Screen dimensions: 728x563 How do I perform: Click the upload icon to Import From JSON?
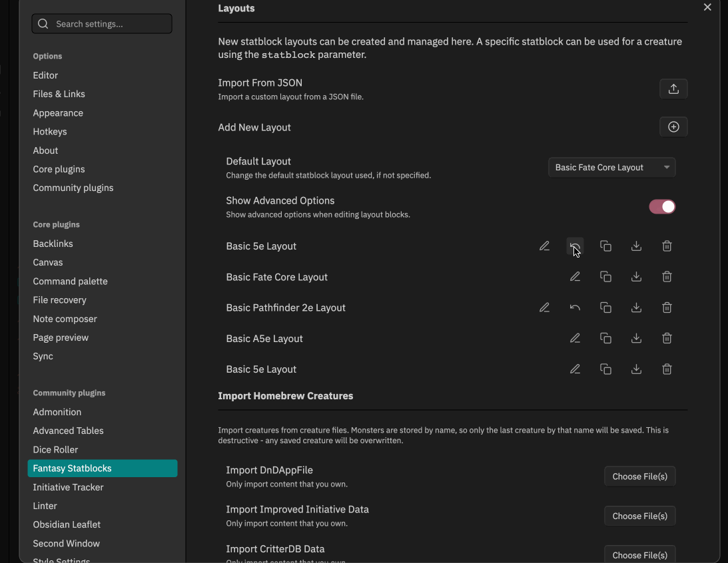coord(673,88)
